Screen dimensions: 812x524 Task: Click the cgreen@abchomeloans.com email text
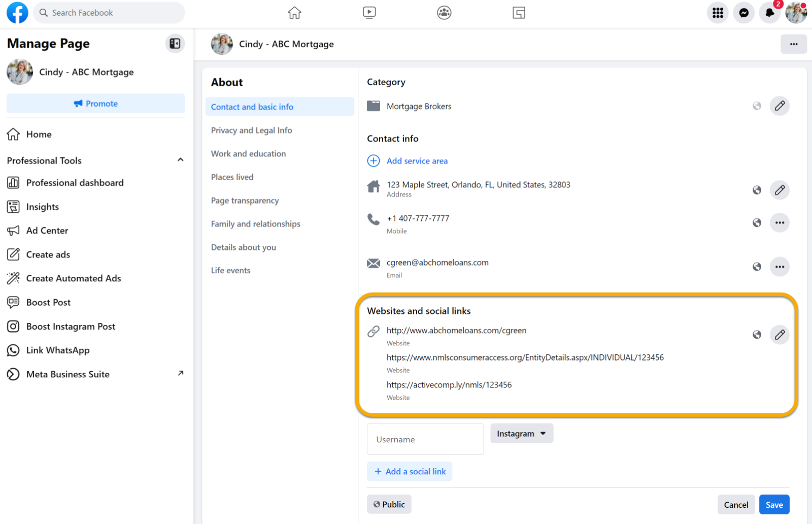click(x=437, y=263)
